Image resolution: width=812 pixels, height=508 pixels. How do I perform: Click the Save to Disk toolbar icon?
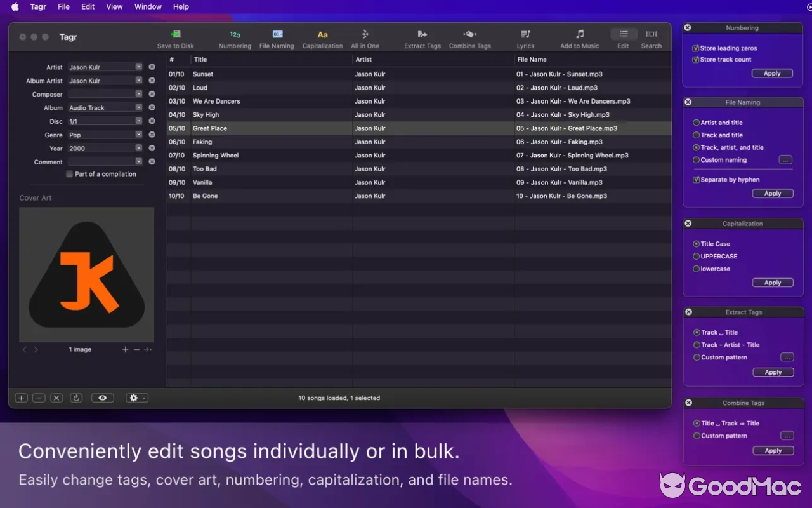pos(176,34)
